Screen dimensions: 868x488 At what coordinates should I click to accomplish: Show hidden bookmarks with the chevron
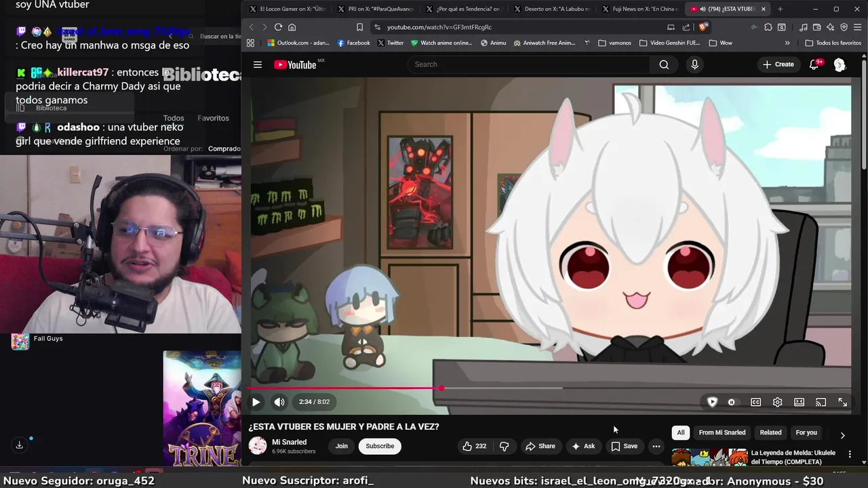click(x=787, y=43)
